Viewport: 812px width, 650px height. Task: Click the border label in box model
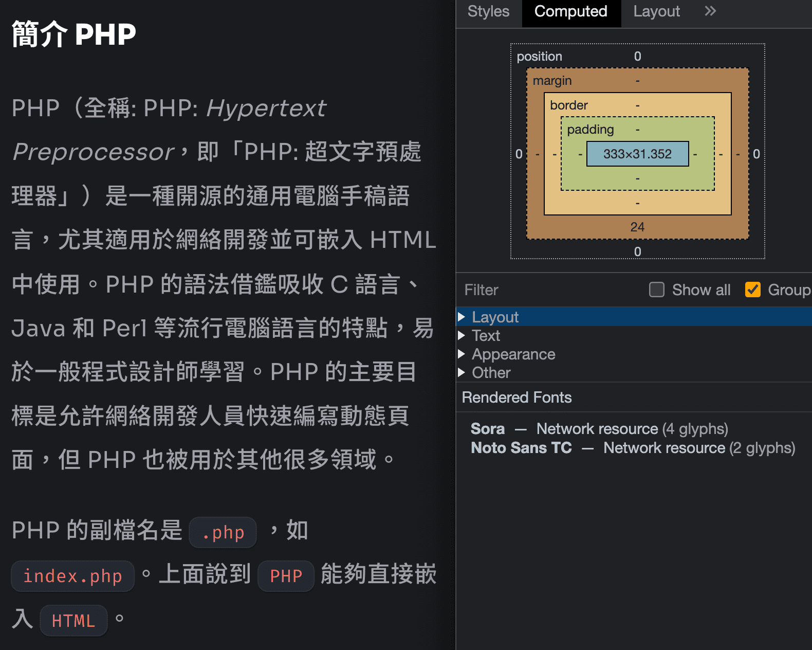click(x=568, y=105)
